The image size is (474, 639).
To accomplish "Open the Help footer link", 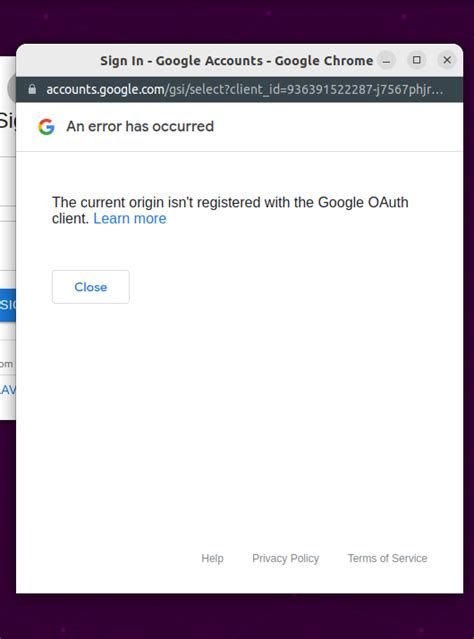I will [x=212, y=558].
